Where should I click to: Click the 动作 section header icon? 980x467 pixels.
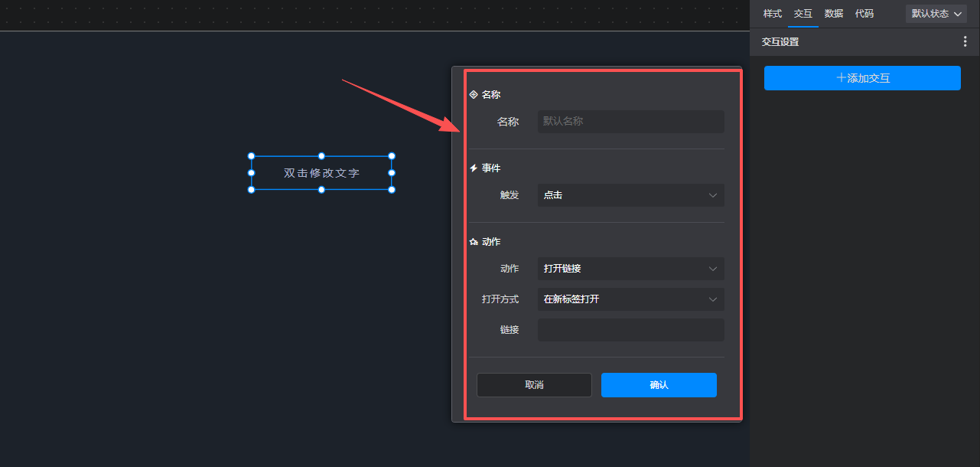tap(474, 242)
